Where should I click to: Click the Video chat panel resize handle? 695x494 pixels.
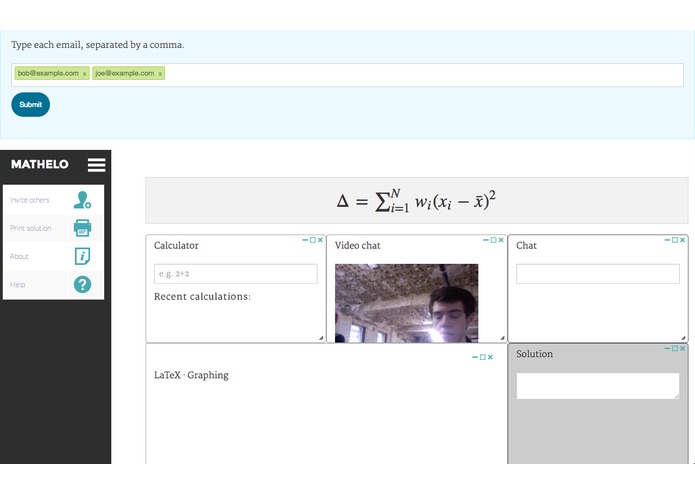(x=502, y=338)
